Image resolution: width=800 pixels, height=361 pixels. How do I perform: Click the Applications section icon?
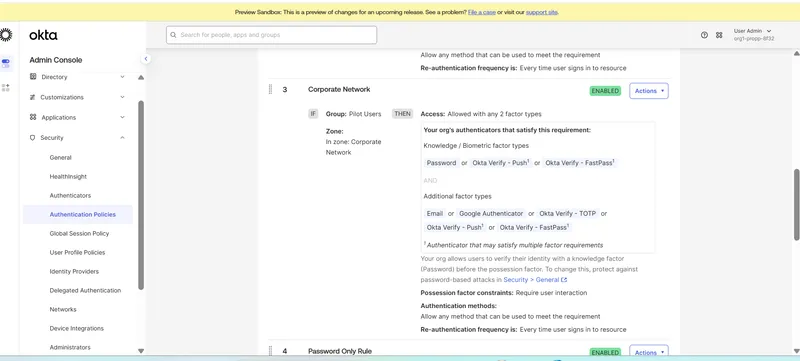point(33,117)
